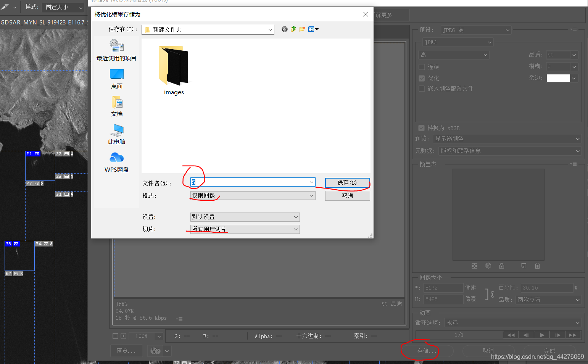The height and width of the screenshot is (364, 588).
Task: Open the preset panel options menu icon
Action: pyautogui.click(x=573, y=29)
